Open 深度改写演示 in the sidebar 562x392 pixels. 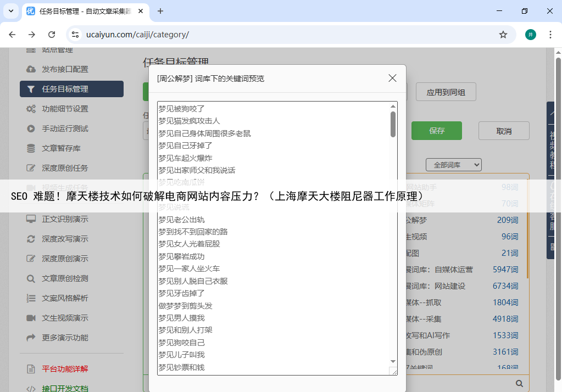click(x=65, y=239)
